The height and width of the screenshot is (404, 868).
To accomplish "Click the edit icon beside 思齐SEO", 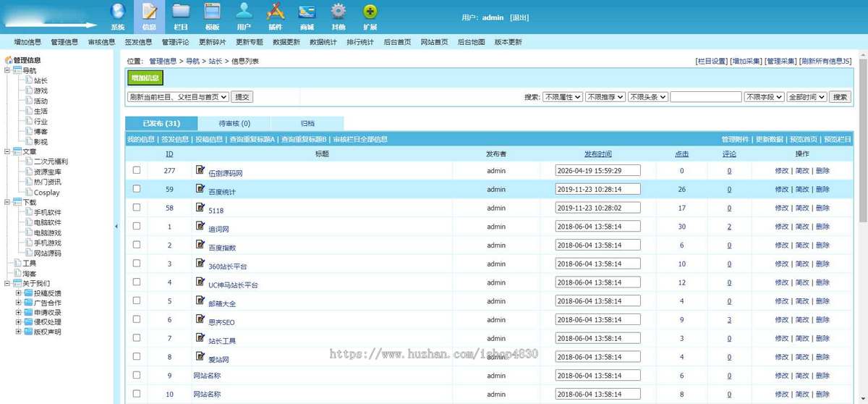I will click(x=200, y=319).
